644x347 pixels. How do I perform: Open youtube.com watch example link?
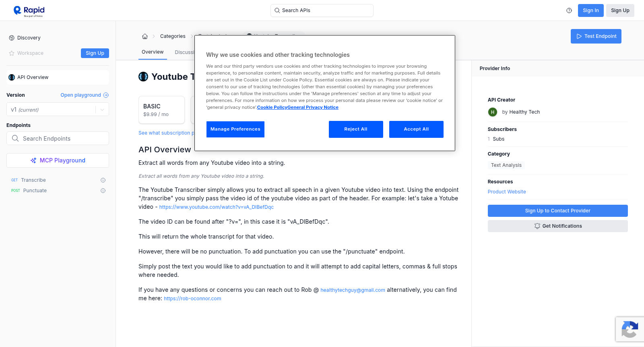[216, 207]
